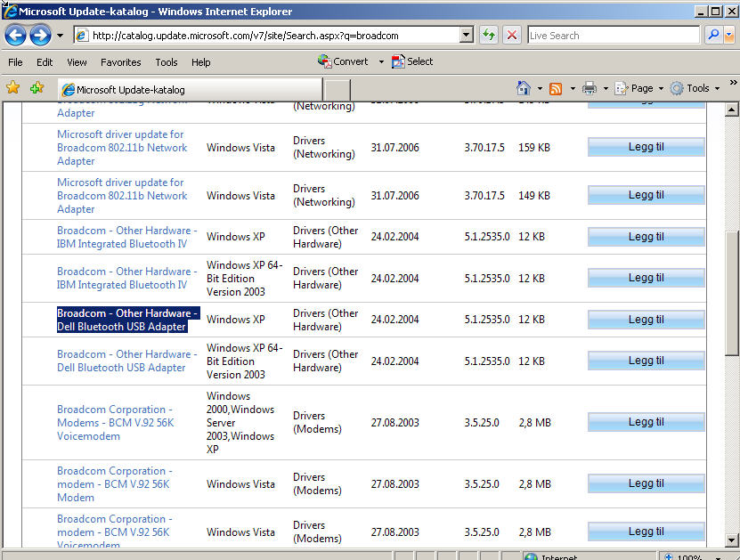This screenshot has width=740, height=560.
Task: Open the Page command bar menu
Action: point(639,88)
